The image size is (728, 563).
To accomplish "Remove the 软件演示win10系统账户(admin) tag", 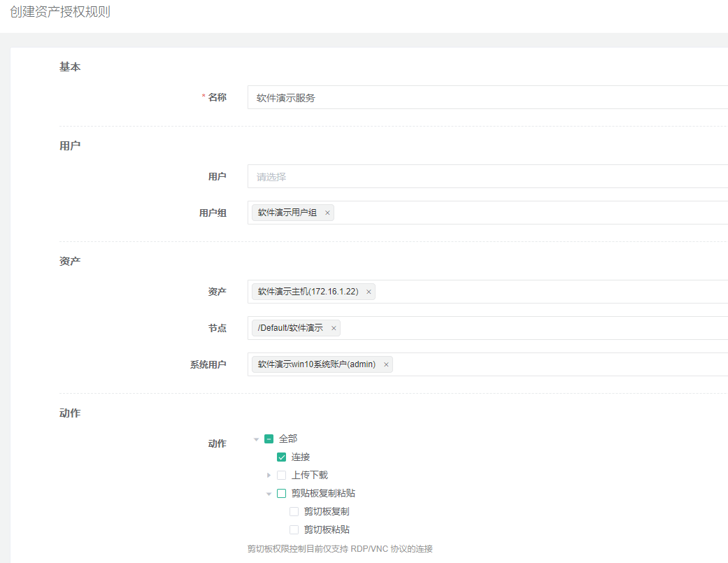I will click(x=386, y=365).
